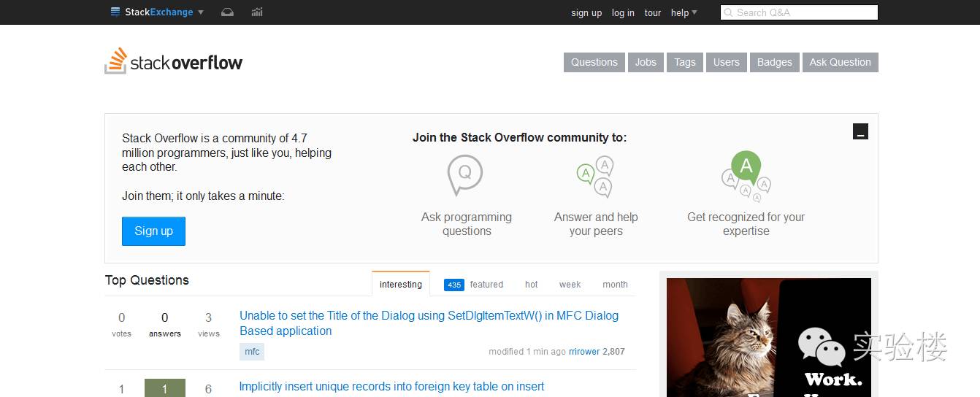Open the inbox icon in top bar
The image size is (980, 397).
[x=227, y=12]
